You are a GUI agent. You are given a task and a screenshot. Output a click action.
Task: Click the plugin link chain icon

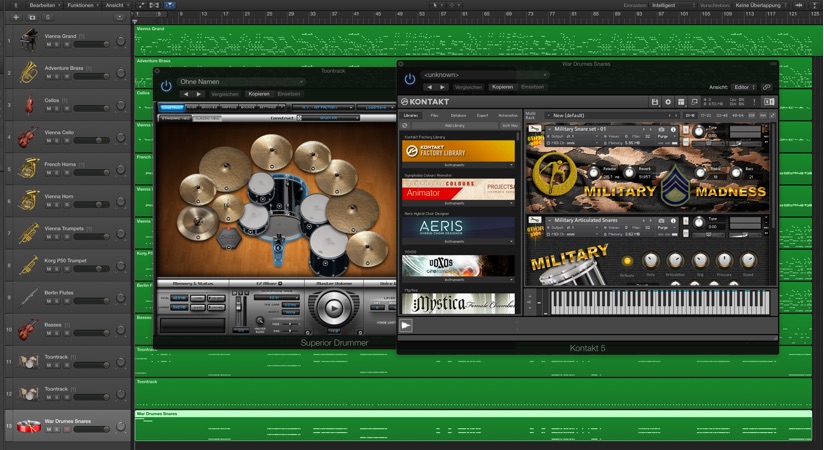(x=767, y=87)
